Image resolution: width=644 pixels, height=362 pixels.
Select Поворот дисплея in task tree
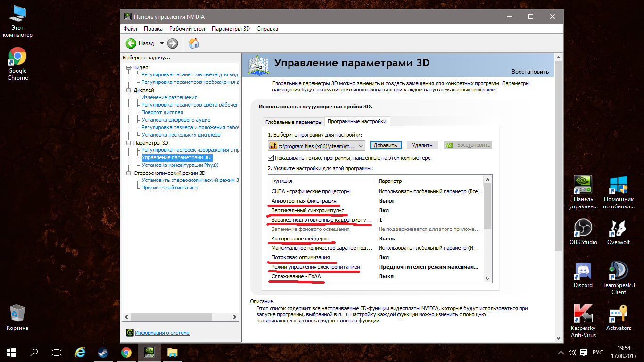tap(162, 112)
